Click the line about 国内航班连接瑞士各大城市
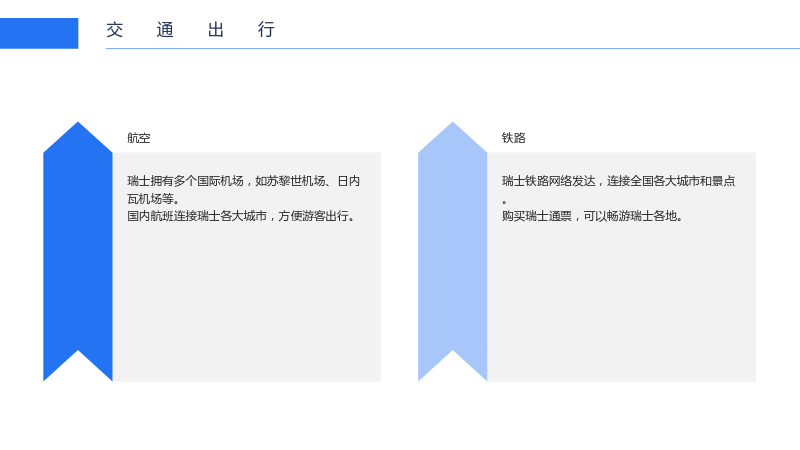 [241, 216]
